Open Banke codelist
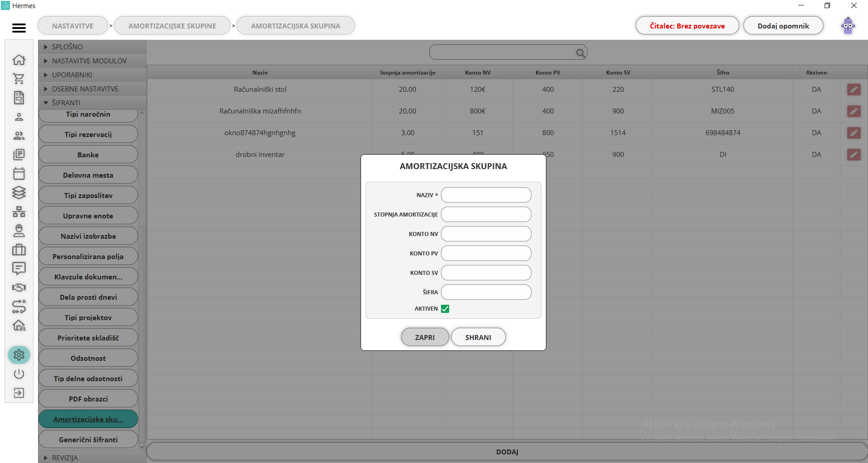868x463 pixels. [88, 155]
